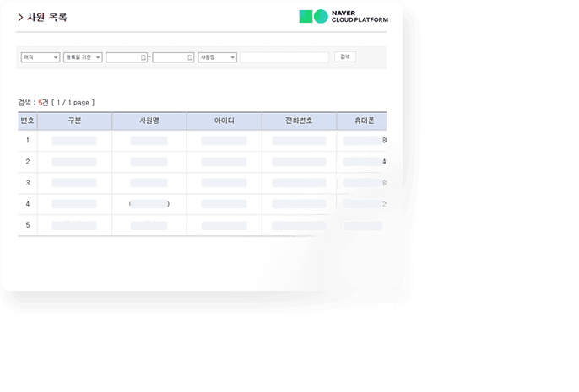
Task: Click the search keyword input field
Action: (x=284, y=57)
